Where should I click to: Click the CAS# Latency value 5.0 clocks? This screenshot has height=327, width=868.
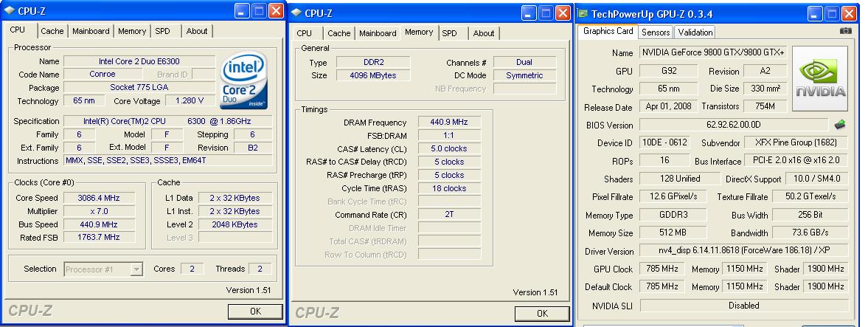pyautogui.click(x=449, y=148)
